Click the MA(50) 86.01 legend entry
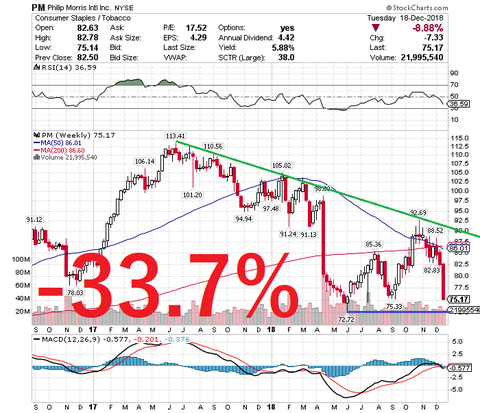The width and height of the screenshot is (480, 413). [x=57, y=143]
